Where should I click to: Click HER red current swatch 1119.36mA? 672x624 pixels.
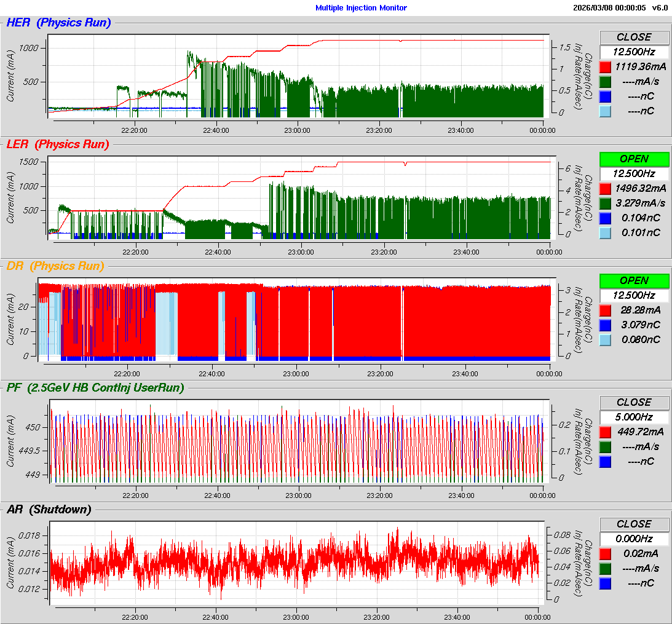click(605, 67)
